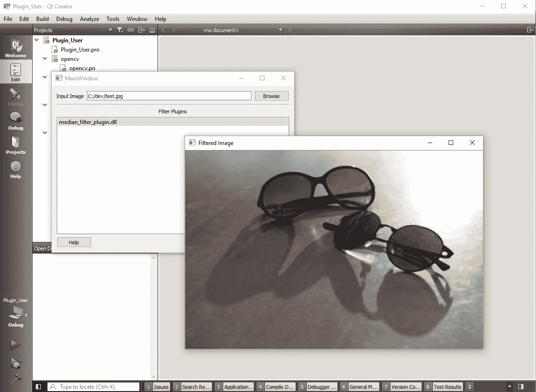
Task: Collapse the opencv tree node
Action: coord(45,59)
